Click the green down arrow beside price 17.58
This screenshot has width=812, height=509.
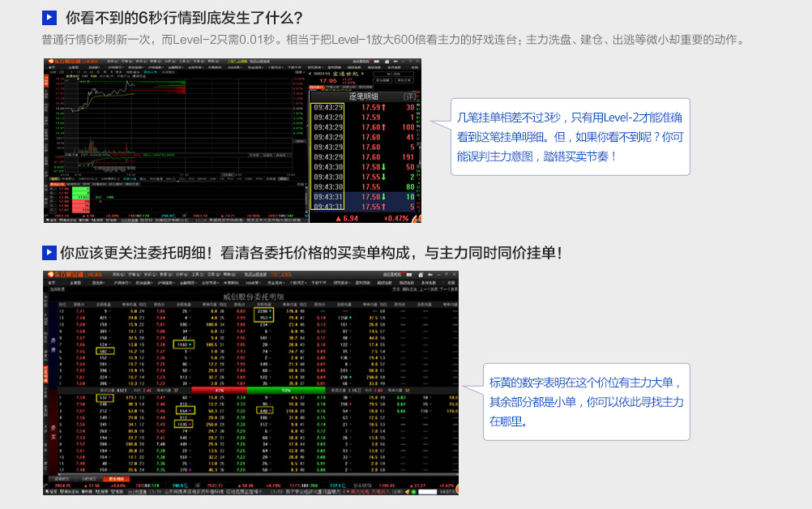point(384,167)
